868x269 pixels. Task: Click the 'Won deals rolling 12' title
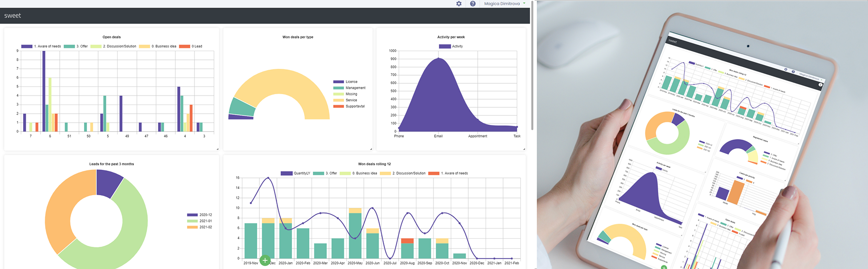374,164
